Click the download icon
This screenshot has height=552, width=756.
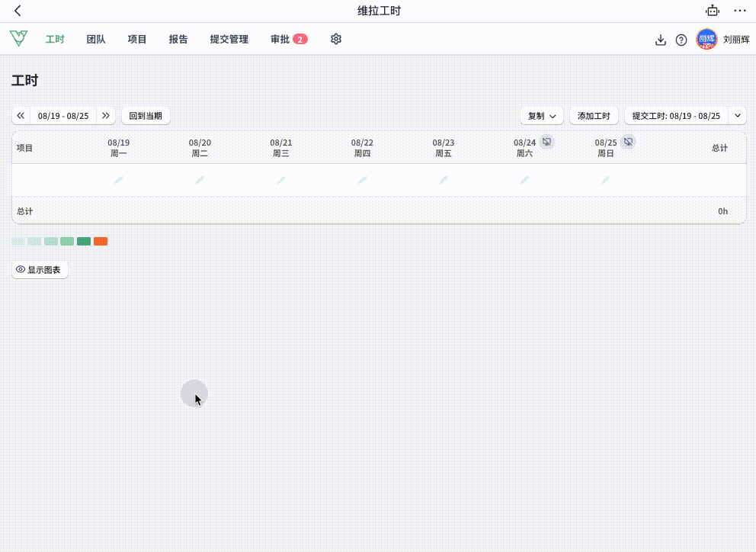click(x=661, y=40)
